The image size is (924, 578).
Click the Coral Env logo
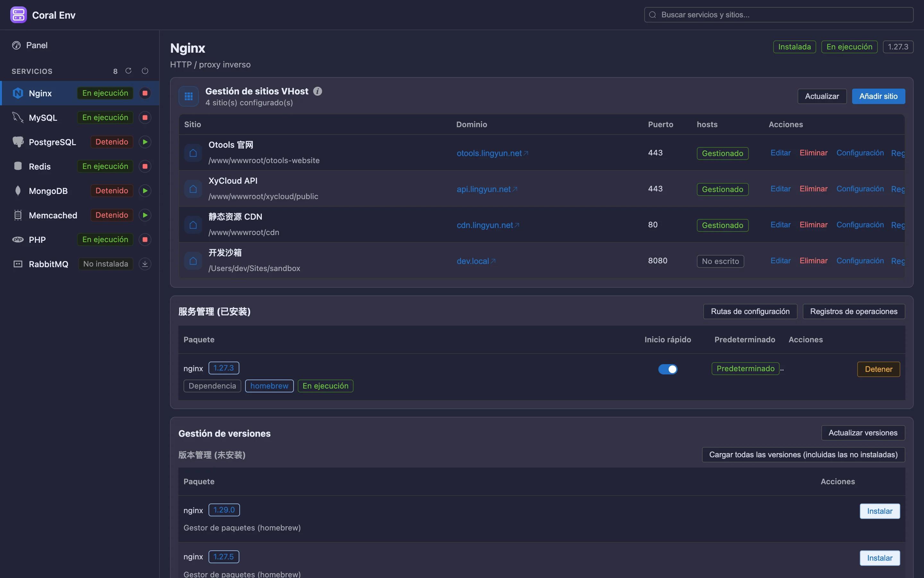(x=18, y=15)
